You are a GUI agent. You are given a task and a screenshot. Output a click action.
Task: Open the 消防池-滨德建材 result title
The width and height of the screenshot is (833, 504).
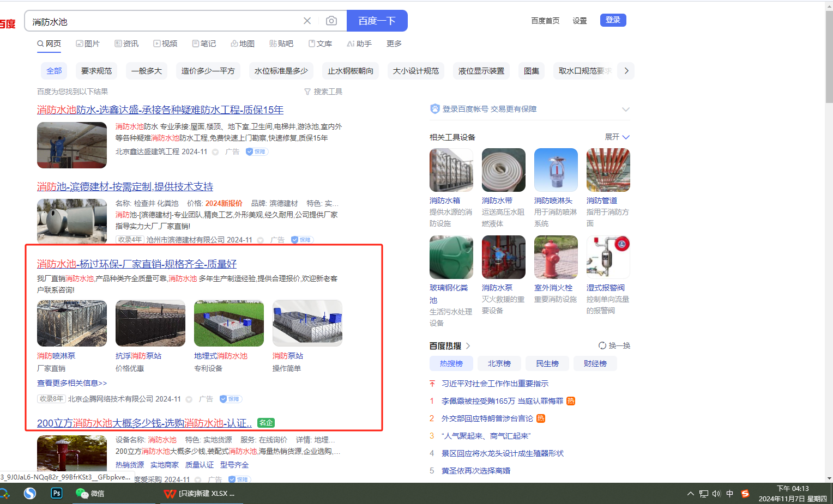pos(125,187)
